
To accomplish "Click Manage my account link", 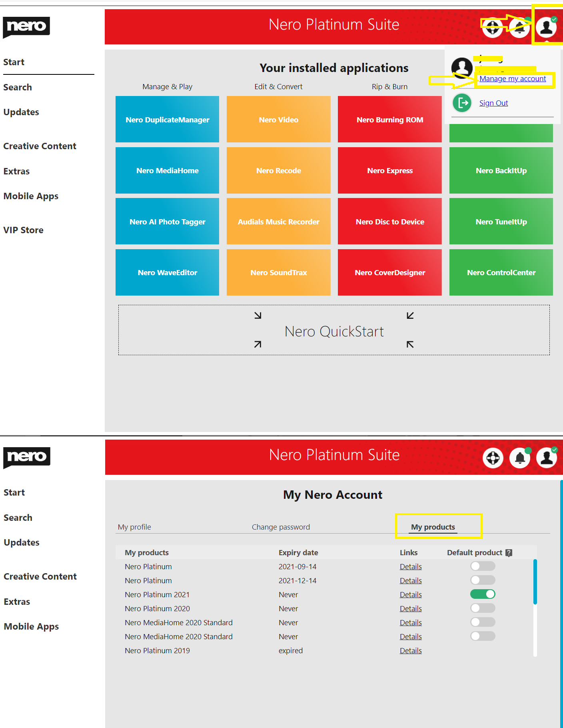I will [x=513, y=79].
